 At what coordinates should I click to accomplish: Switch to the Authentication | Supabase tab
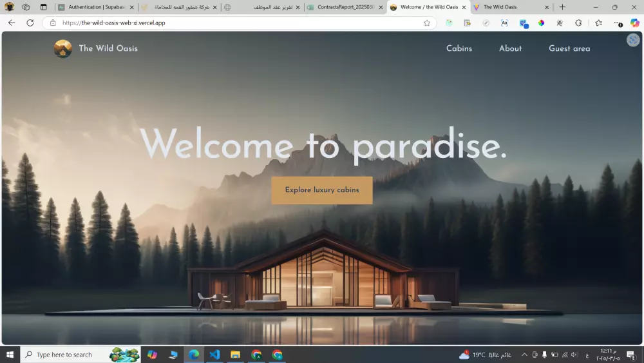(95, 7)
